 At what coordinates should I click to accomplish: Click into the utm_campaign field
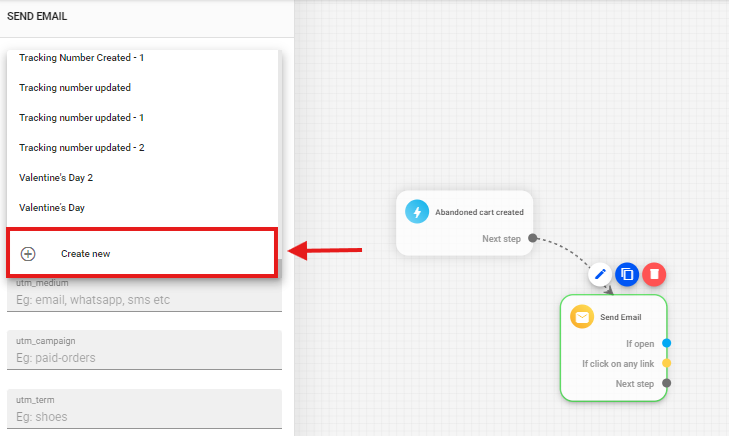(145, 357)
